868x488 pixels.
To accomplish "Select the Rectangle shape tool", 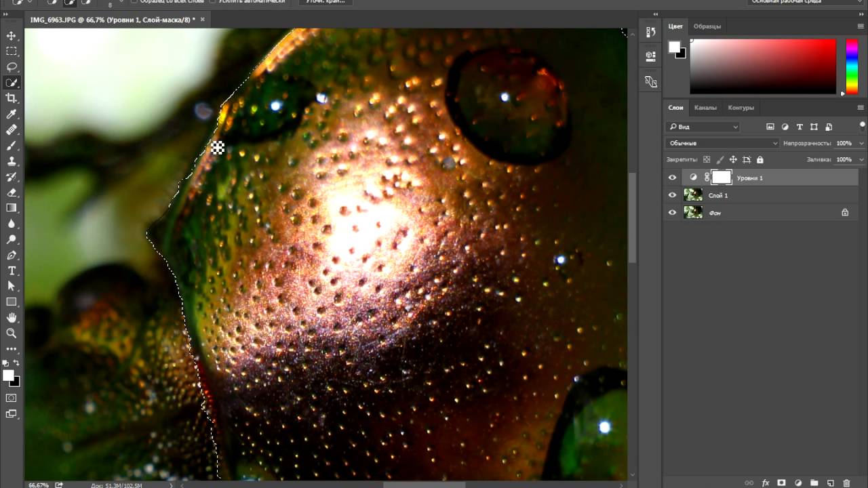I will [12, 302].
